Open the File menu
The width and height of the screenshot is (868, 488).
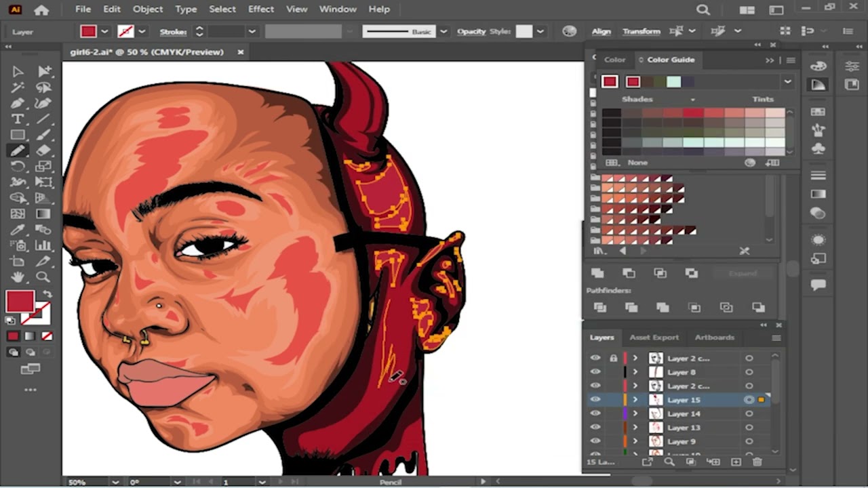(83, 9)
